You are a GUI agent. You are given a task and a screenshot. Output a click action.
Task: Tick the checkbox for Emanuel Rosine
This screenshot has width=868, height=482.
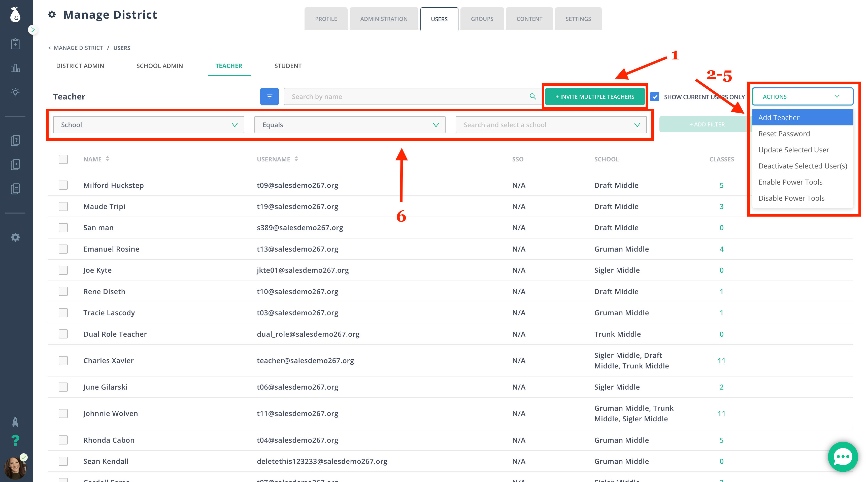tap(63, 249)
